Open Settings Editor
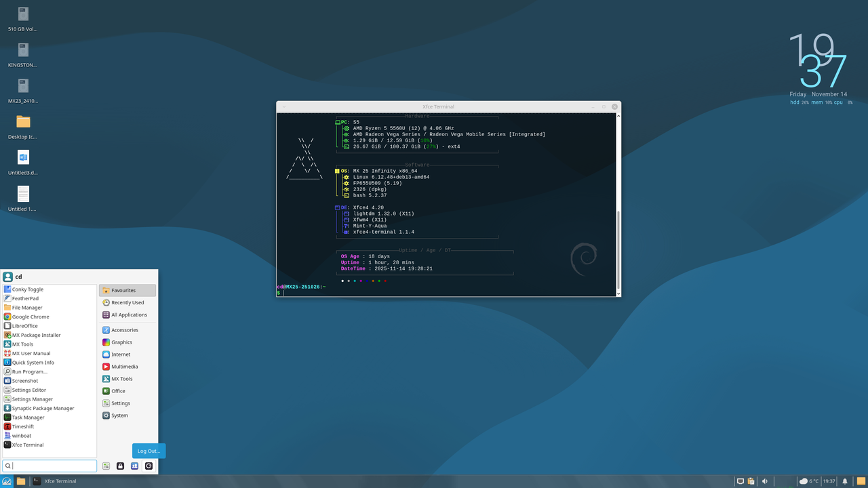 click(50, 390)
